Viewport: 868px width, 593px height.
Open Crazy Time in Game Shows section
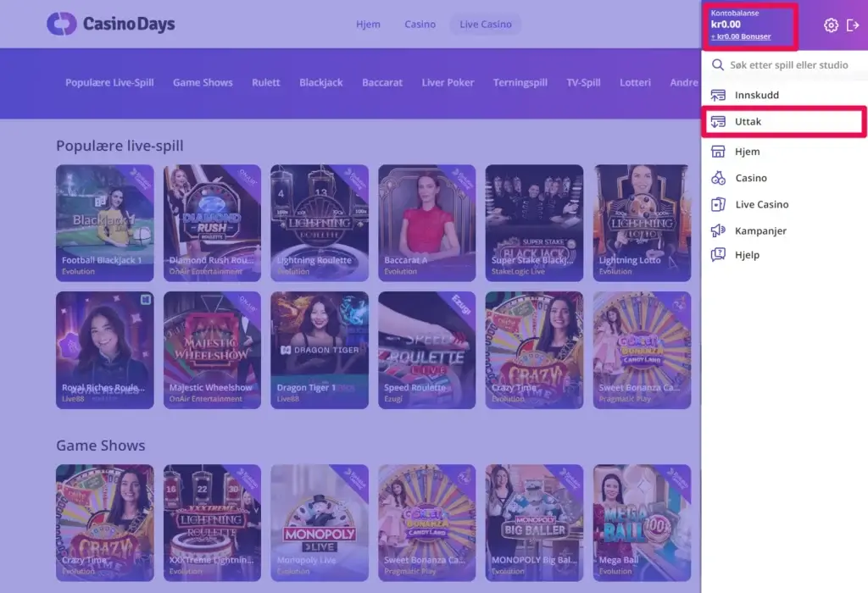click(x=104, y=523)
